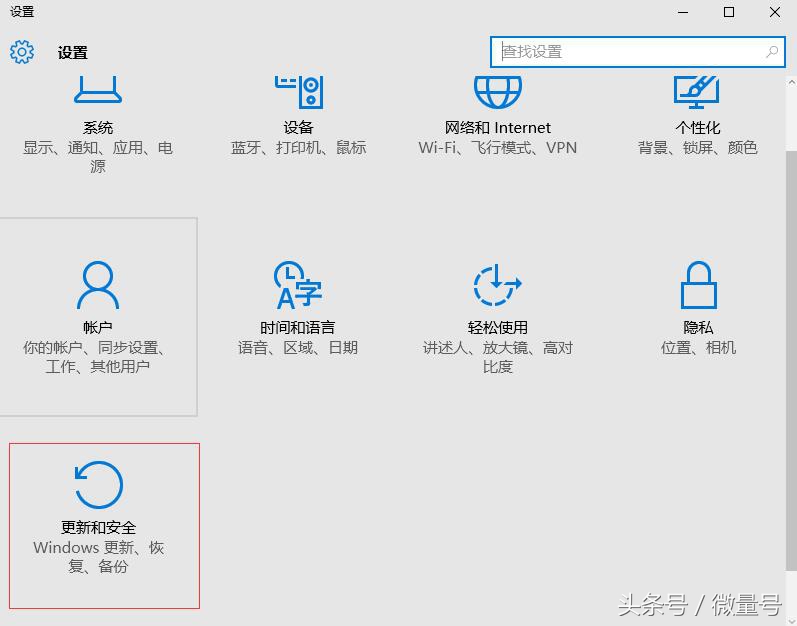Click the magnifier search icon
797x626 pixels.
pos(772,52)
